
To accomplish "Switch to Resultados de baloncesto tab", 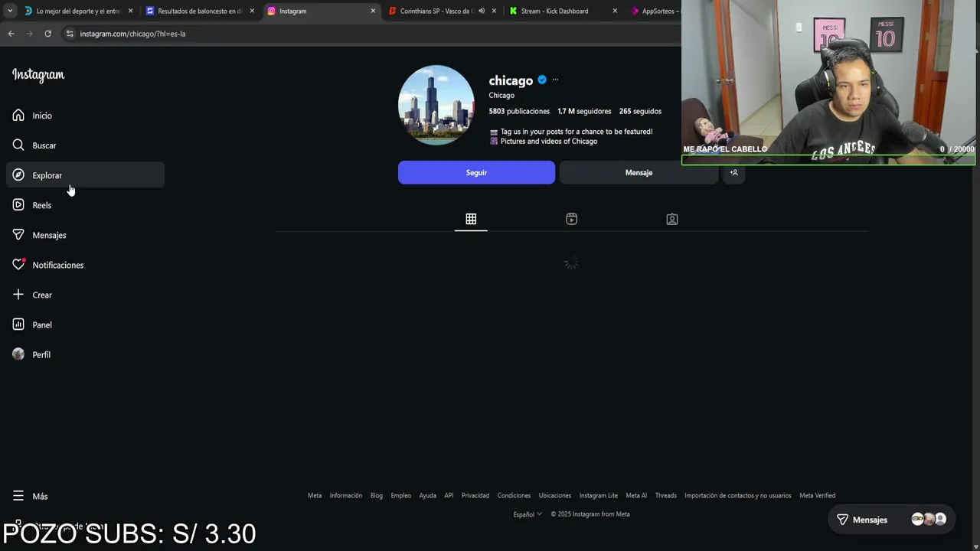I will click(x=199, y=11).
